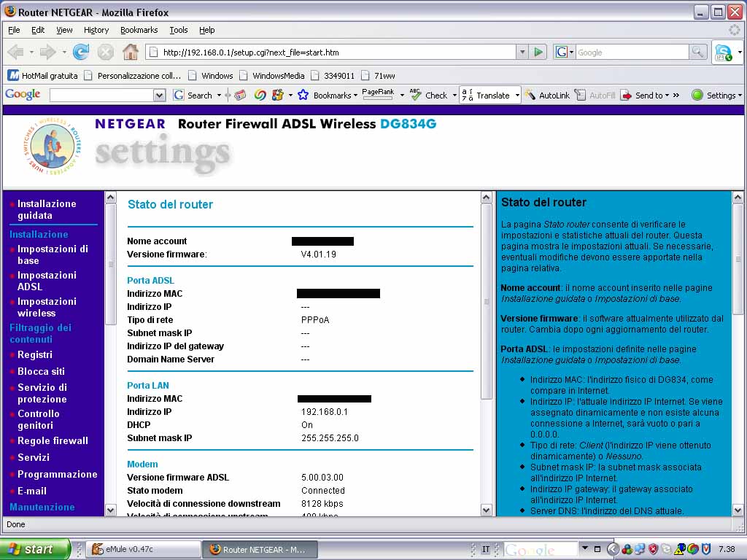Open the Check dropdown arrow
The image size is (747, 560).
pyautogui.click(x=454, y=96)
